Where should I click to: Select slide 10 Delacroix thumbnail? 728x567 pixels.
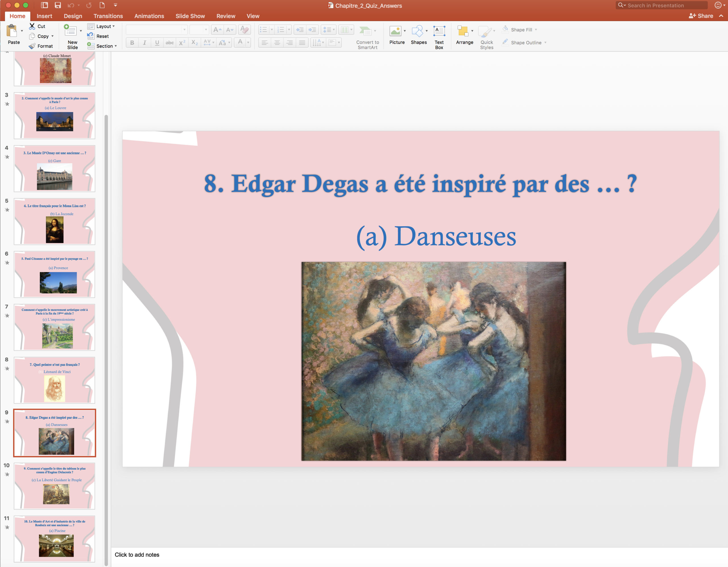[54, 486]
